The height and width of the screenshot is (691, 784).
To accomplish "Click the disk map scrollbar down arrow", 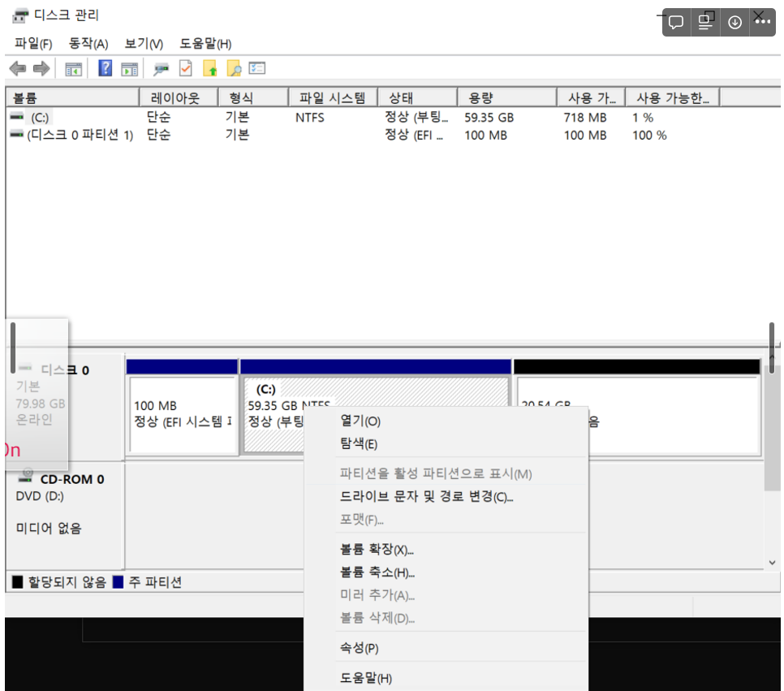I will (x=772, y=563).
